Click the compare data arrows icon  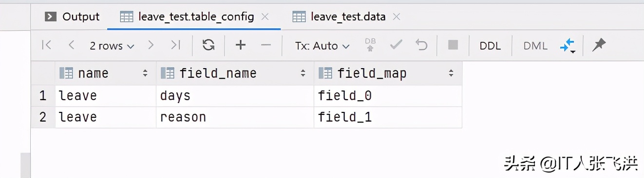click(x=568, y=46)
